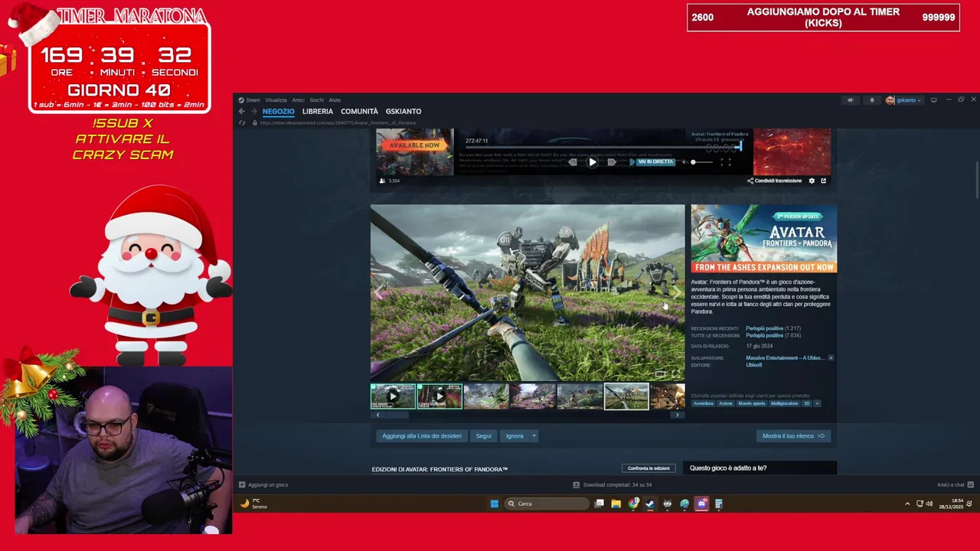This screenshot has height=551, width=980.
Task: Open Amici e chat
Action: click(955, 484)
